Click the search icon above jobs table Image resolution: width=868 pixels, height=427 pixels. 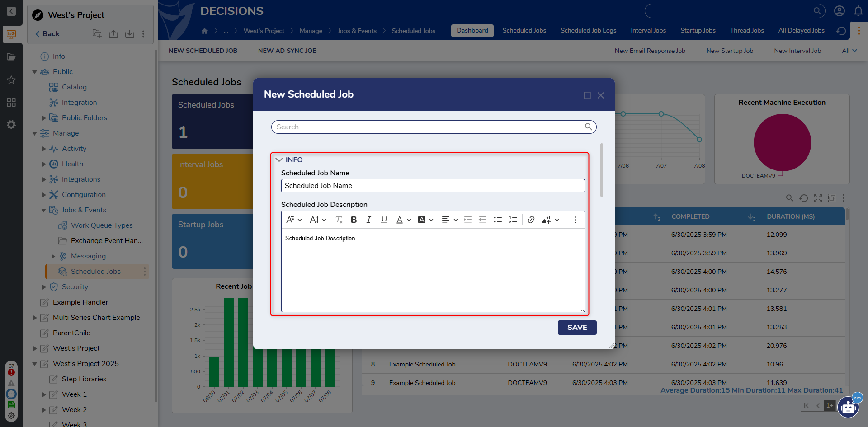click(x=789, y=198)
